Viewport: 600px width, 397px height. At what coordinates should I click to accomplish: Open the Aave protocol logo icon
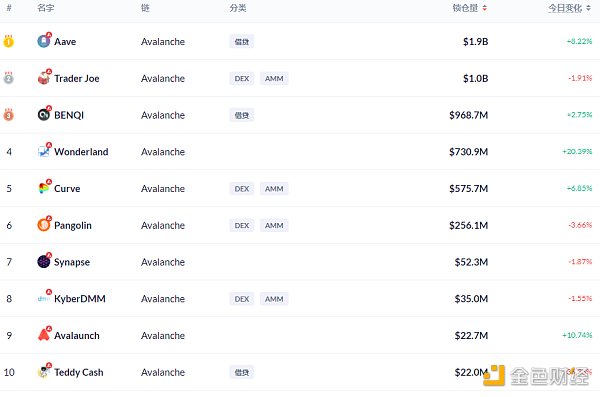(x=44, y=41)
